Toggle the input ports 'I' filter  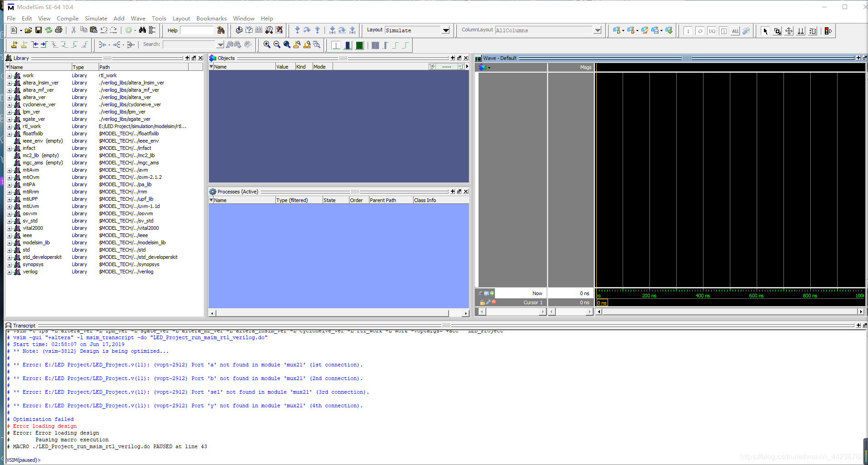(x=688, y=31)
